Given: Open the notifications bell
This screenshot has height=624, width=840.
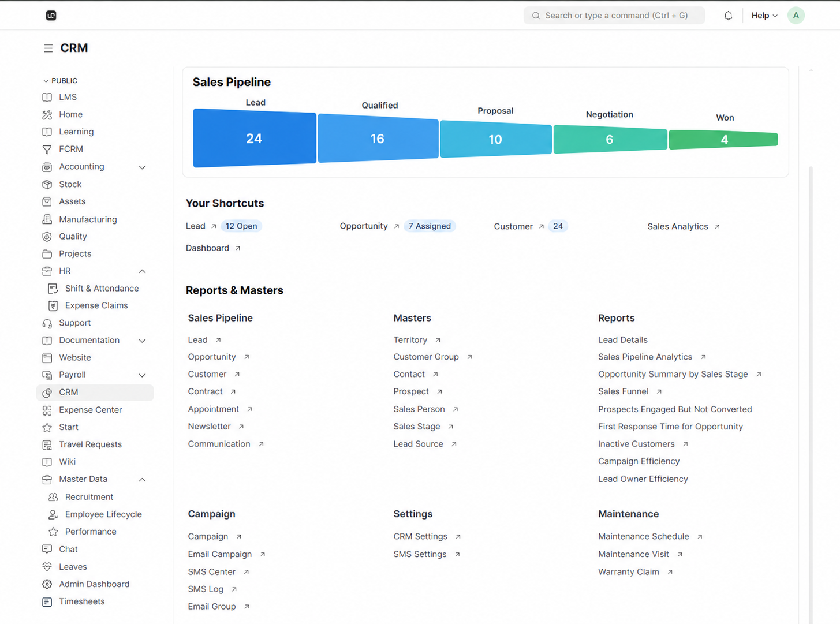Looking at the screenshot, I should pos(728,16).
